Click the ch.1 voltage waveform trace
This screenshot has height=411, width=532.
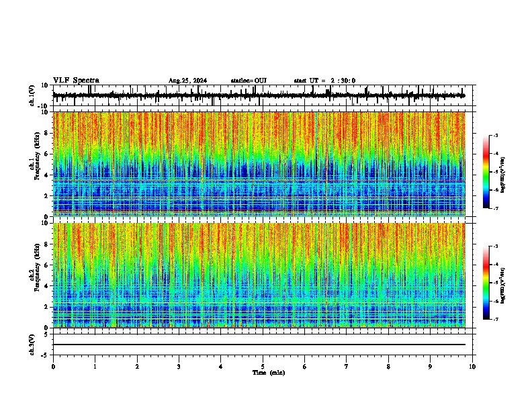[259, 95]
